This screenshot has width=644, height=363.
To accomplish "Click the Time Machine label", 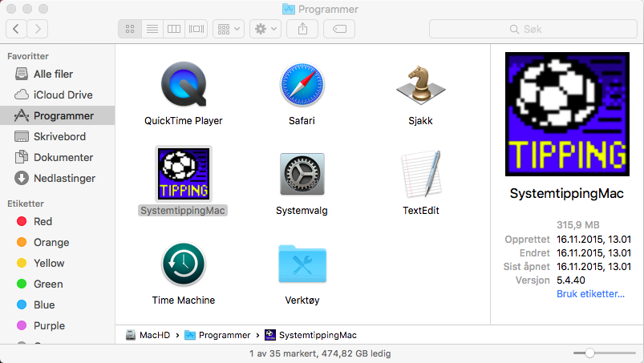I will tap(184, 300).
